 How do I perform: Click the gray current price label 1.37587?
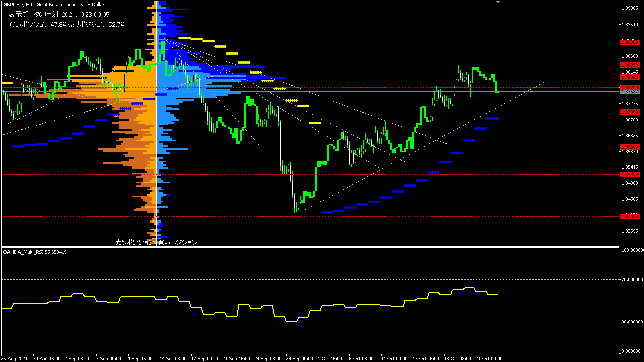630,92
